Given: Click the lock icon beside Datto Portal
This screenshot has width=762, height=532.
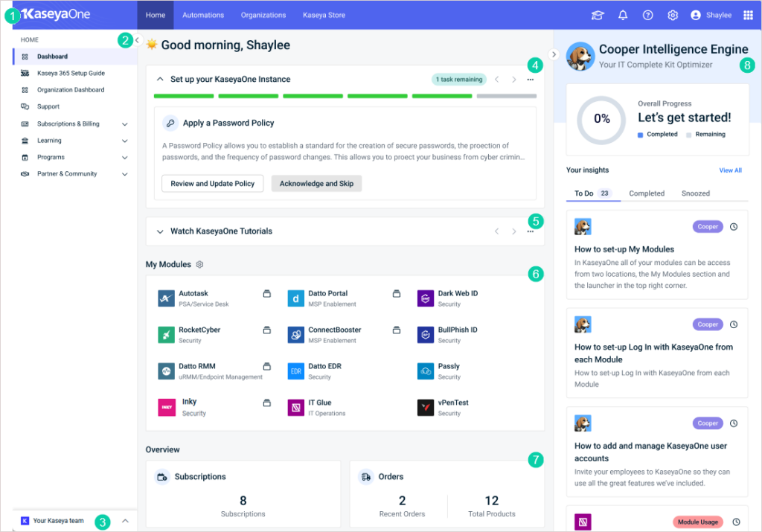Looking at the screenshot, I should click(x=397, y=293).
